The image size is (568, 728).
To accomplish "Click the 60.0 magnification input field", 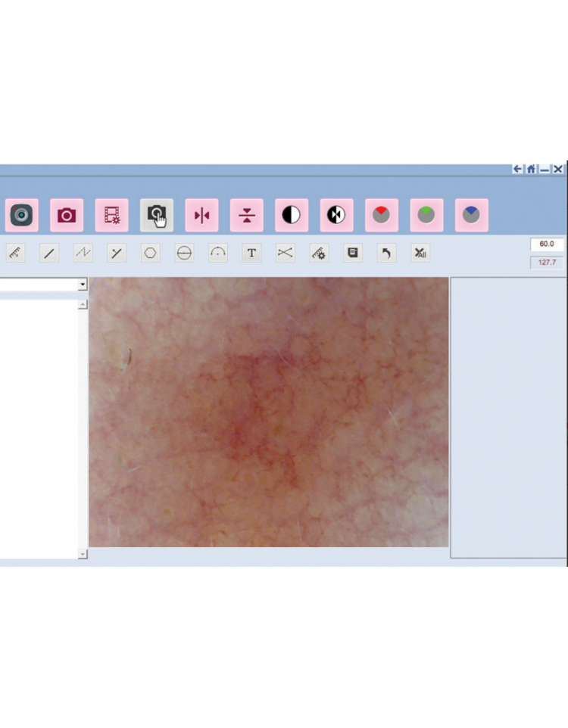I will pyautogui.click(x=547, y=244).
